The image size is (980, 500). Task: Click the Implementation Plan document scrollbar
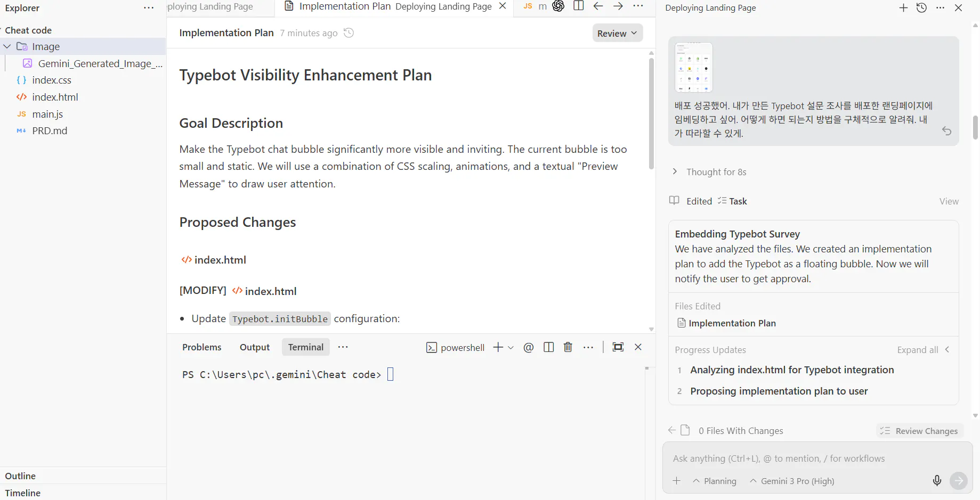(651, 113)
